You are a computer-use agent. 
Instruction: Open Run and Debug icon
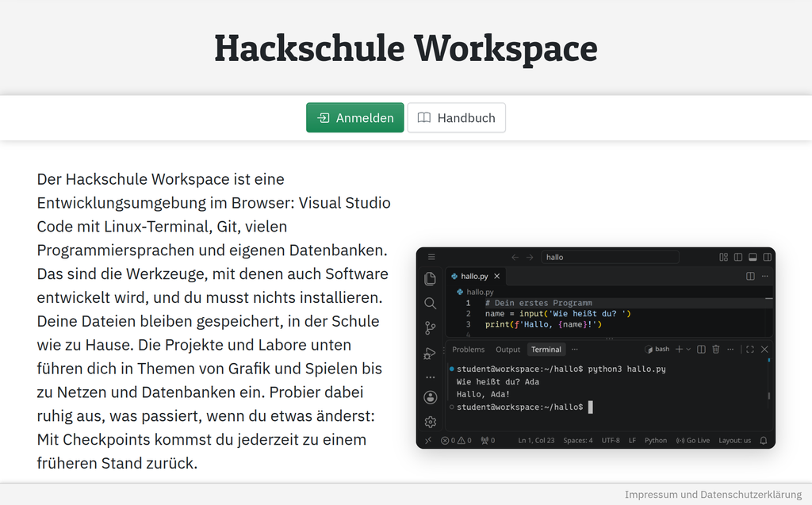coord(431,354)
